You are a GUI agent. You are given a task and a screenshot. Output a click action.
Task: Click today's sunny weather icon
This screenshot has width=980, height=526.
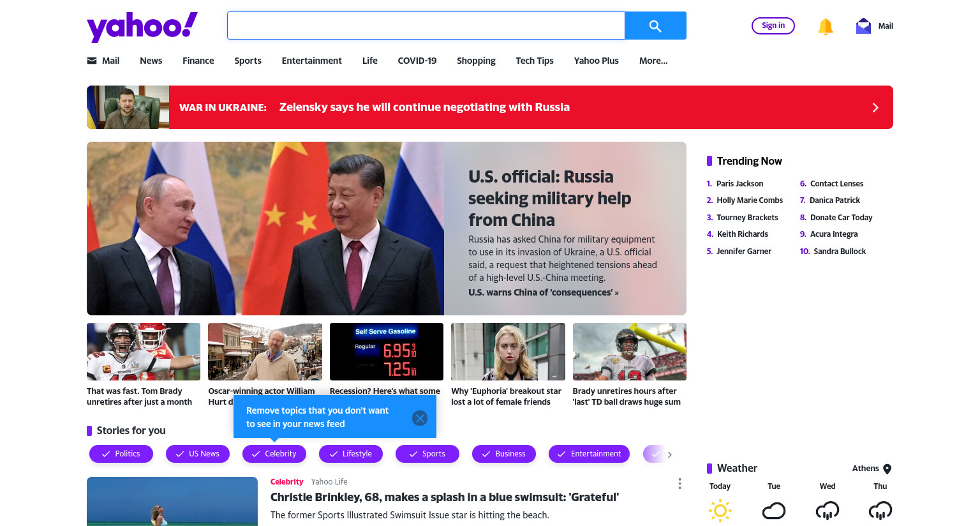tap(720, 511)
